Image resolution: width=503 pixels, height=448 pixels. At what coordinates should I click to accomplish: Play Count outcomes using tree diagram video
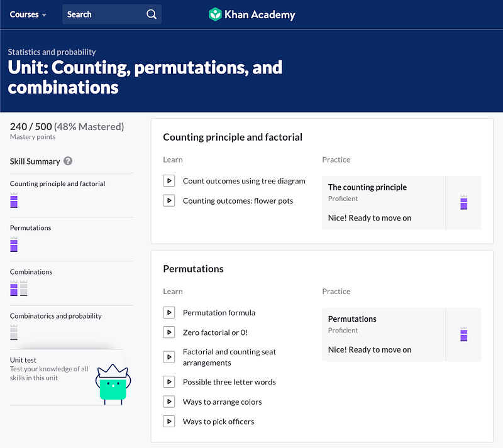(x=169, y=181)
